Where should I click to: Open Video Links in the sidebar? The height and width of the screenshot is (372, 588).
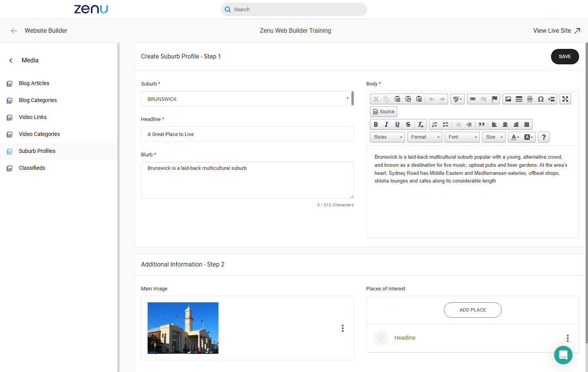(33, 117)
